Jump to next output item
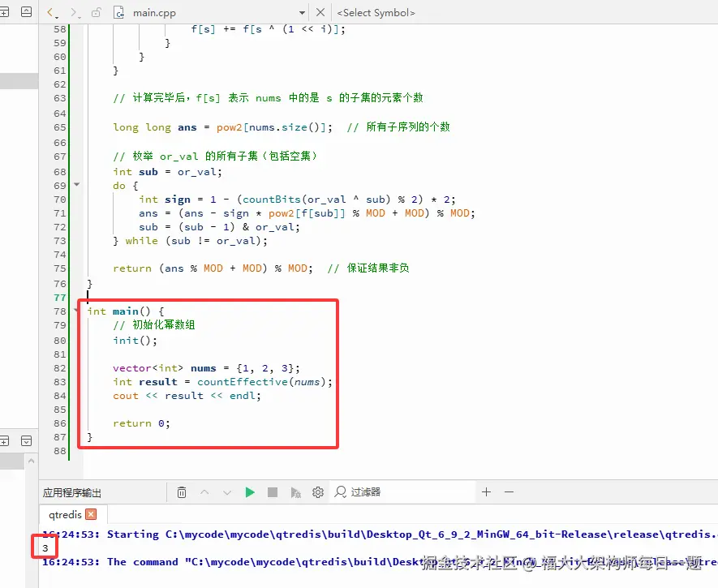 coord(227,492)
